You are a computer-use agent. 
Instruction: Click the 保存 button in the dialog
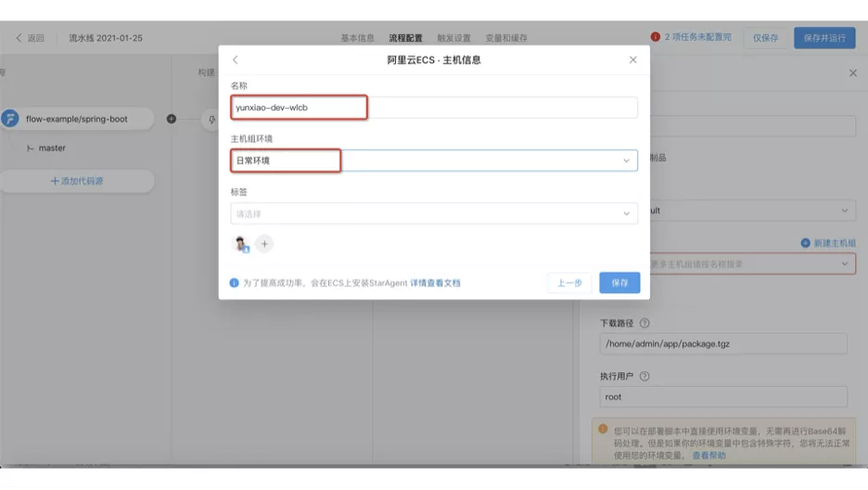pos(619,283)
